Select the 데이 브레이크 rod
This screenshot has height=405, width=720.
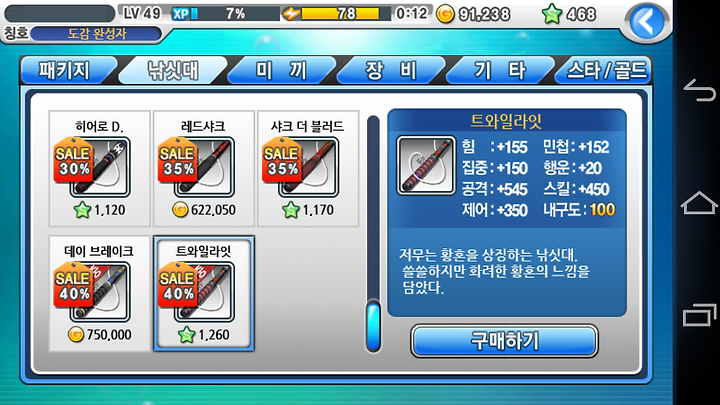(100, 294)
